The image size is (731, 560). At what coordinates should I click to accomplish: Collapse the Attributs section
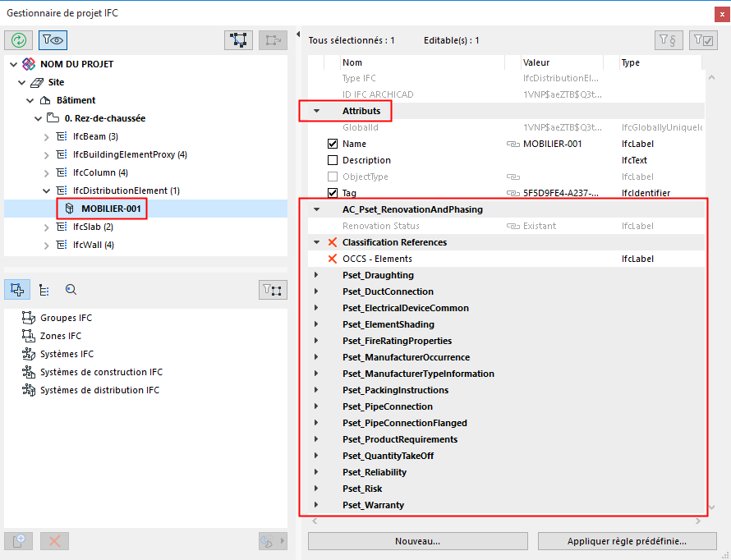(316, 111)
